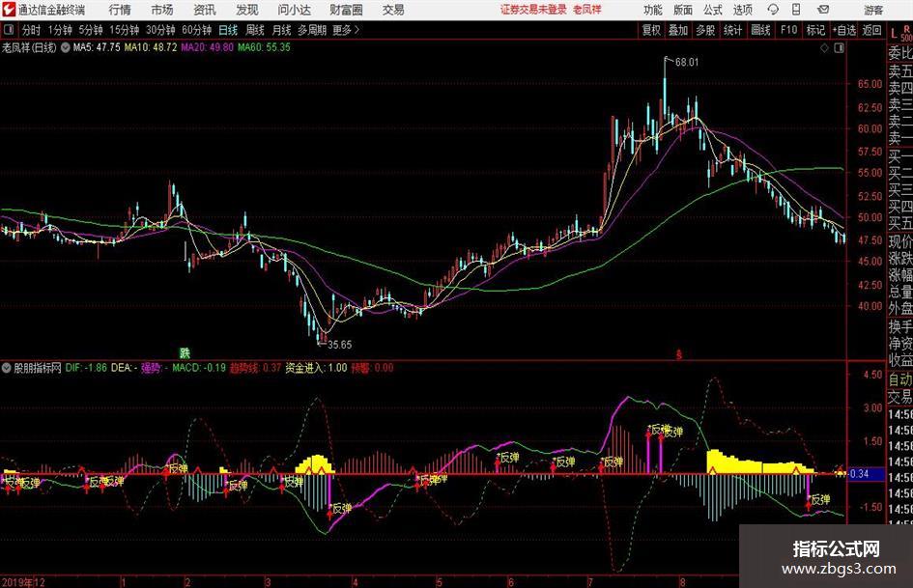Click the 通达信 red logo icon
Screen dimensions: 913x588
point(8,10)
